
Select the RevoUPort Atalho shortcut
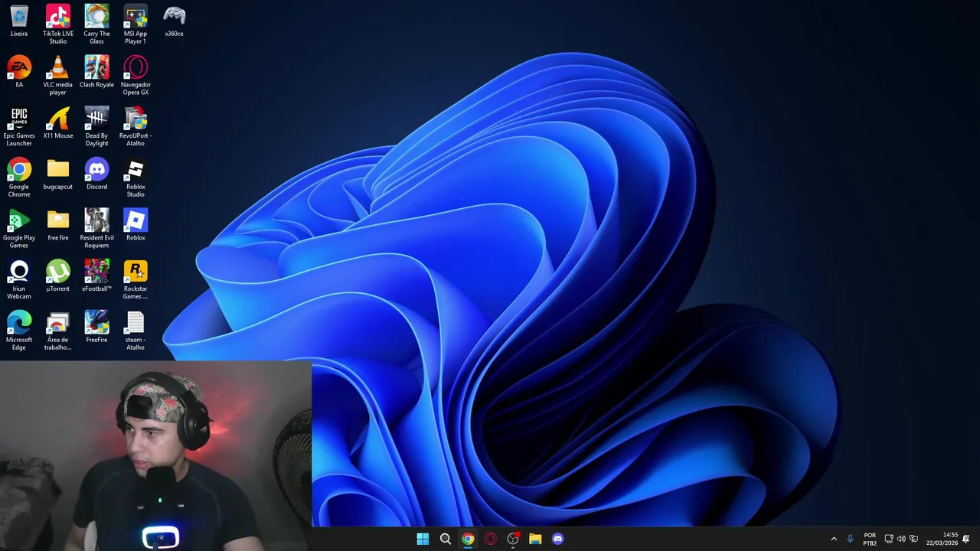(136, 126)
